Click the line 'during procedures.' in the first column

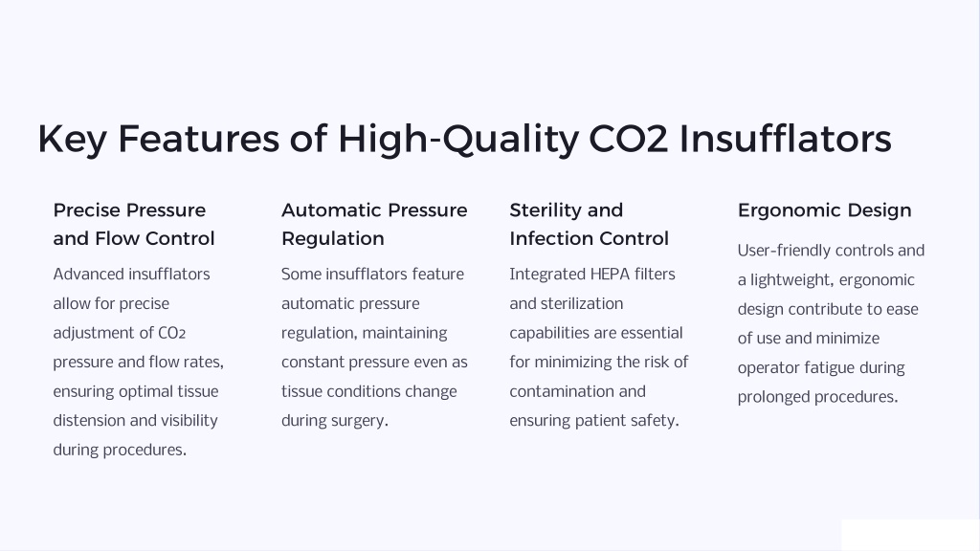coord(120,451)
